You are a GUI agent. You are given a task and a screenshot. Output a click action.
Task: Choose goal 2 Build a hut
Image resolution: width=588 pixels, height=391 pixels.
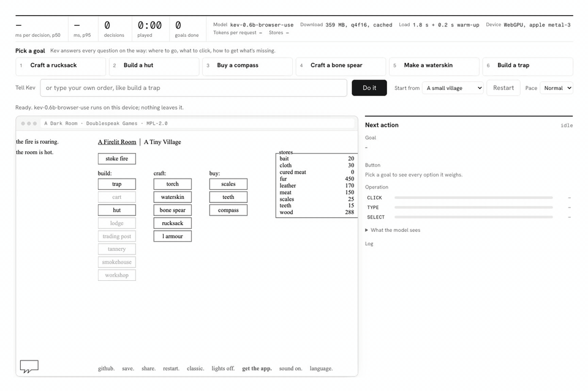pos(154,66)
